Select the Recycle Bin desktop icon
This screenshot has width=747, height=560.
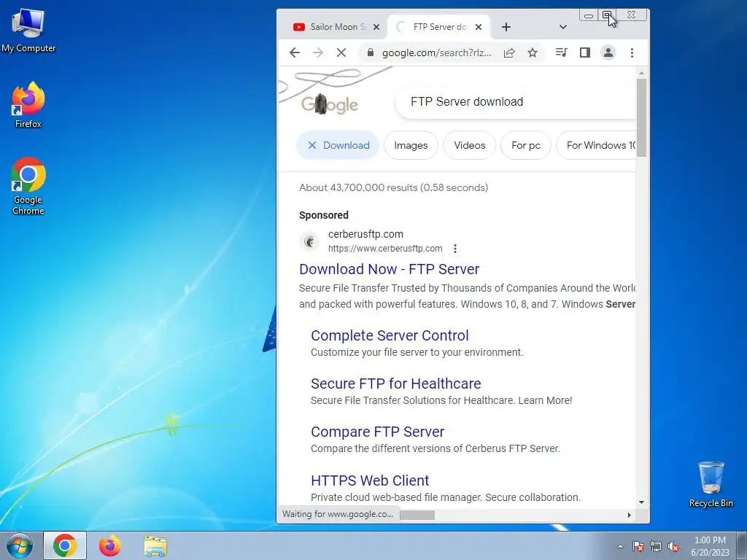tap(711, 484)
